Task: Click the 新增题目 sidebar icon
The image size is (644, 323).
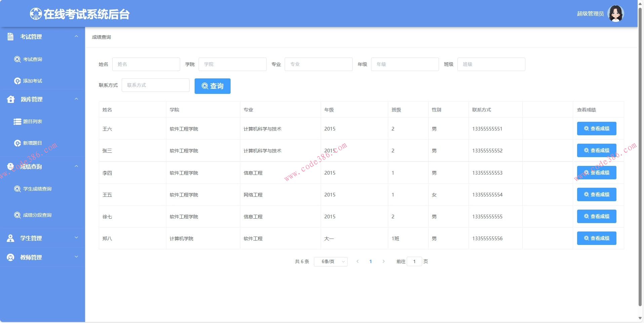Action: pos(17,143)
